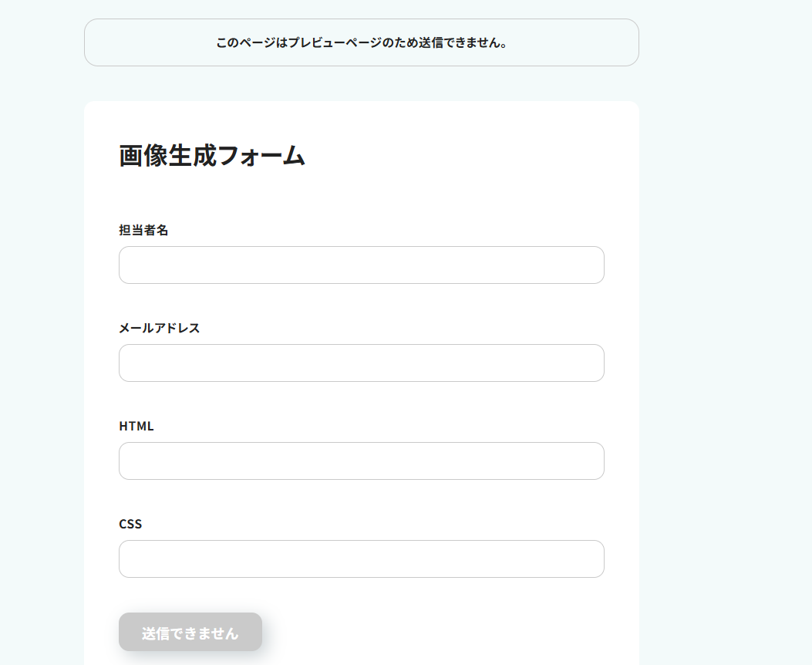Click into the CSS input field
Screen dimensions: 812x665
[361, 559]
